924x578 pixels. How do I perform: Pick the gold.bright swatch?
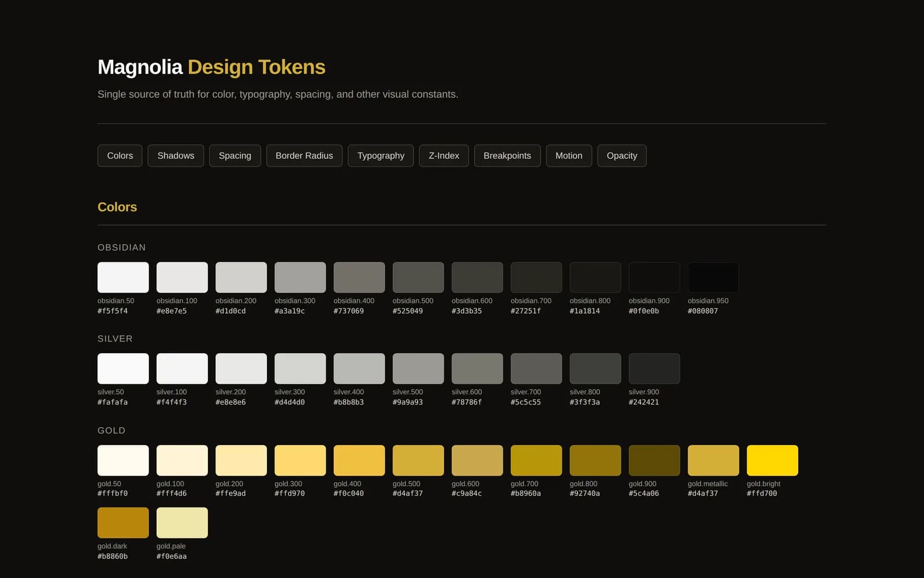pyautogui.click(x=773, y=461)
